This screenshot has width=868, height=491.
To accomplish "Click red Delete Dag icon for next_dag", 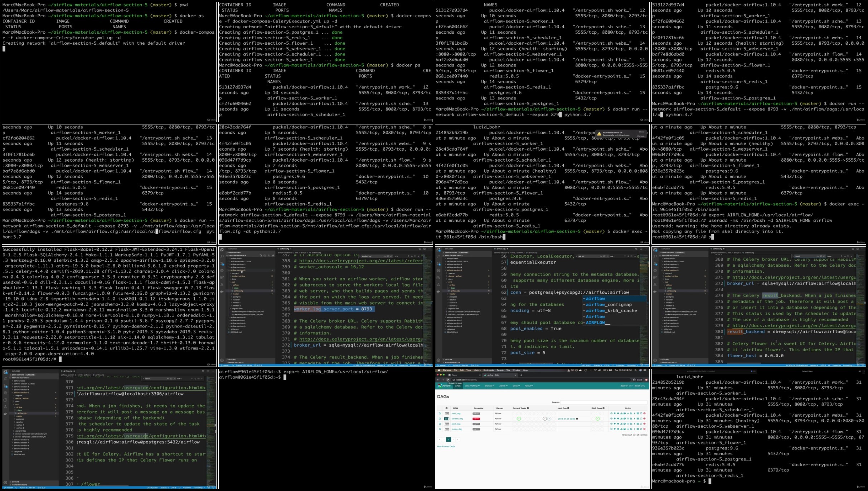I will pyautogui.click(x=644, y=413).
